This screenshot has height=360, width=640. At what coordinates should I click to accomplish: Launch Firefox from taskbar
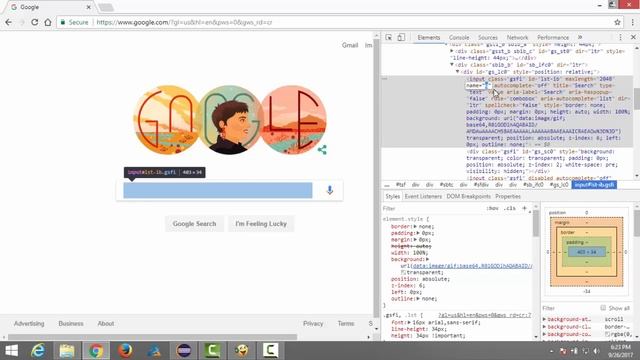tap(125, 351)
